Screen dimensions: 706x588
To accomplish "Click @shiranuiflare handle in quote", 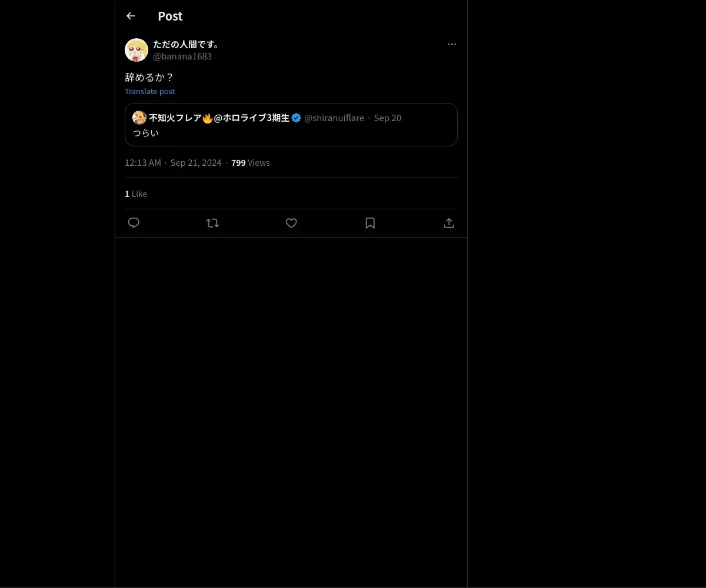I will (334, 118).
